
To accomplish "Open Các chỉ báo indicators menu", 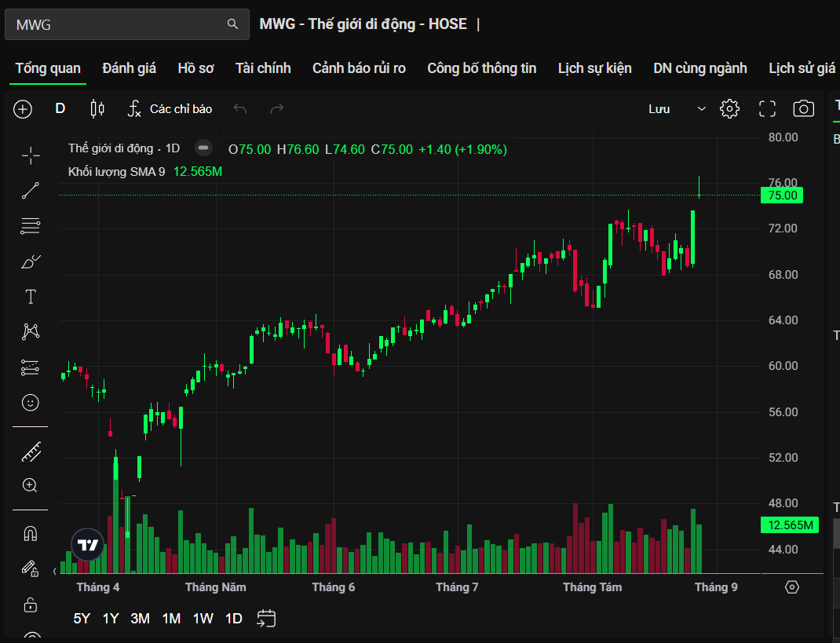I will [x=170, y=109].
